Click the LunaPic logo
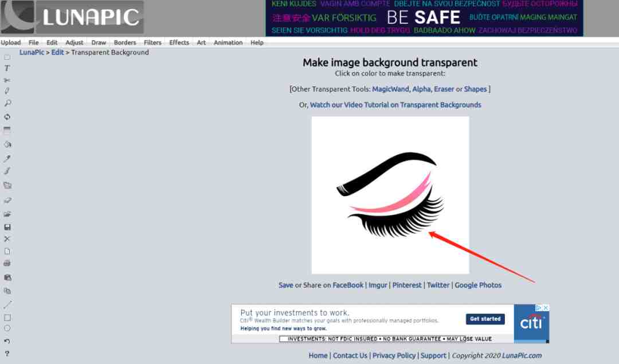The image size is (619, 364). click(x=72, y=17)
